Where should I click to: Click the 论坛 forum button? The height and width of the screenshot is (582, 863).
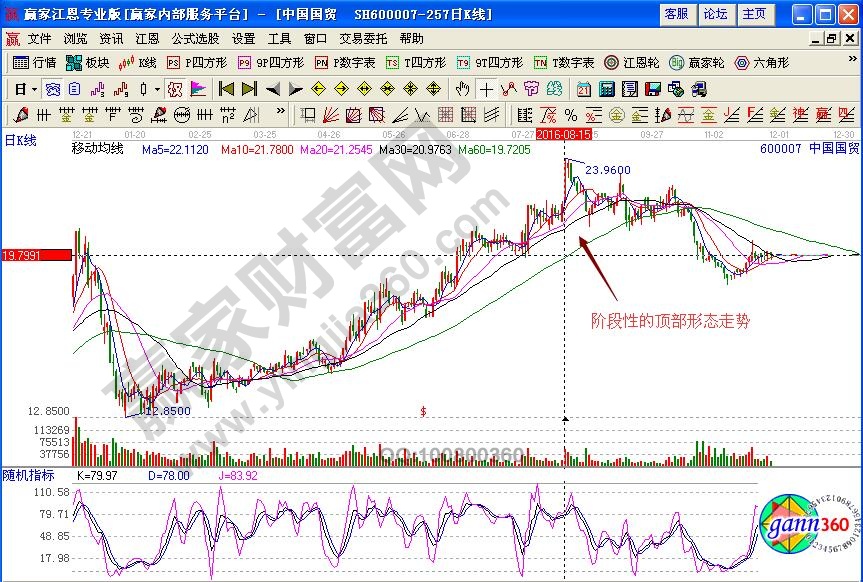coord(715,14)
